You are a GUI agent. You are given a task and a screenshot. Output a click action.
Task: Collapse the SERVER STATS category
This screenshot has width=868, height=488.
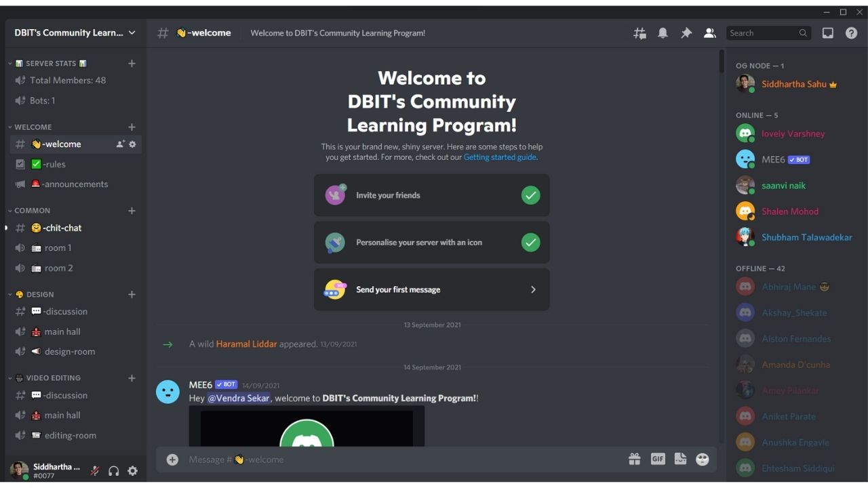51,63
